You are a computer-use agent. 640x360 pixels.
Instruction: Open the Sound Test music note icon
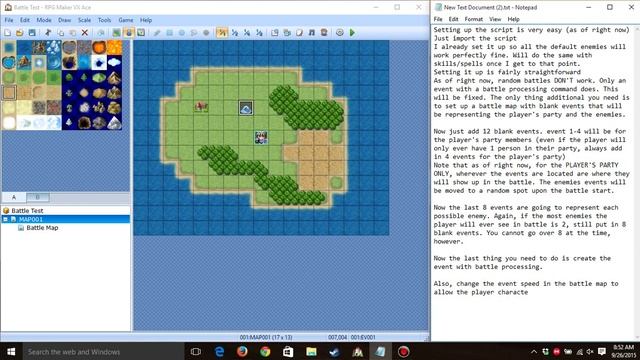tap(311, 33)
